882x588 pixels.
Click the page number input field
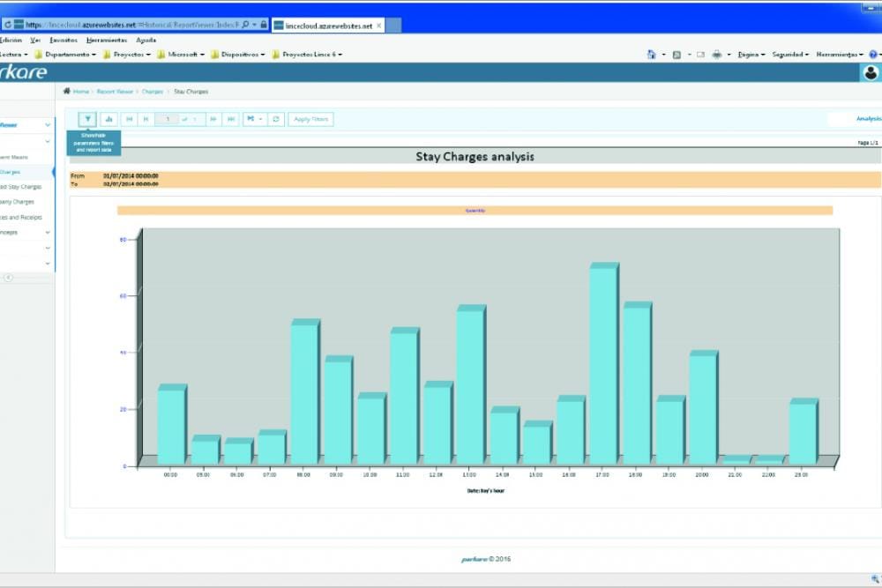(x=167, y=119)
